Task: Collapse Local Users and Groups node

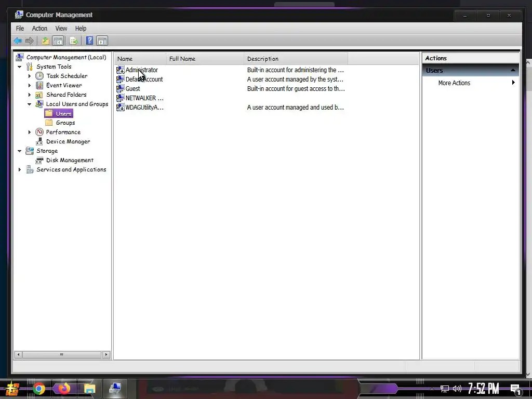Action: click(x=30, y=104)
